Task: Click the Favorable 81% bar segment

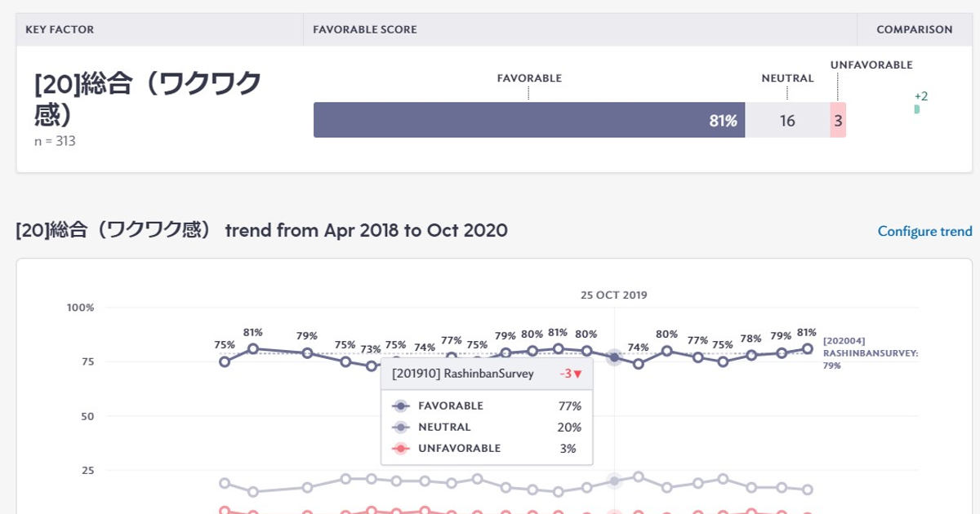Action: (528, 121)
